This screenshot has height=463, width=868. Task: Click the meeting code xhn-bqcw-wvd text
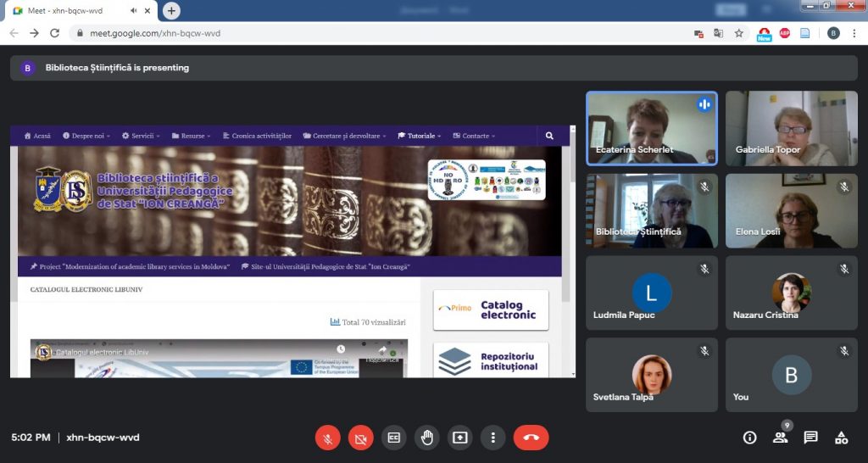[103, 438]
